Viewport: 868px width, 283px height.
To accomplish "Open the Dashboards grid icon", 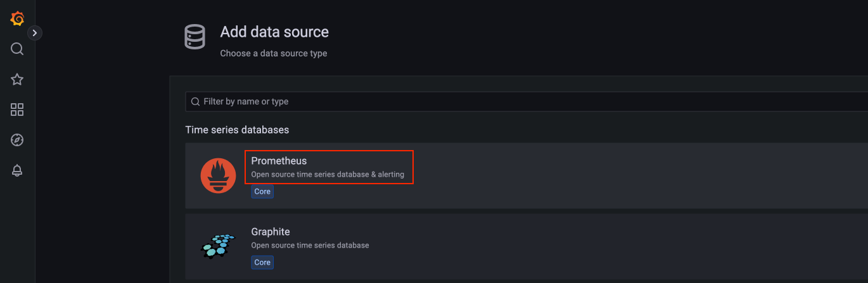I will tap(17, 110).
